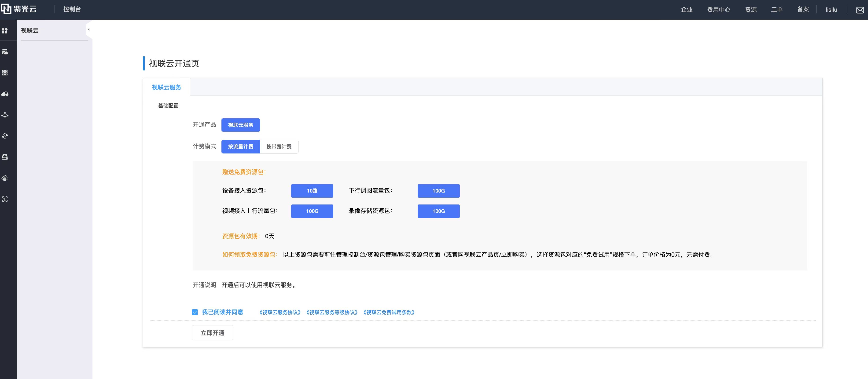868x379 pixels.
Task: Switch to the 视联云服务 tab
Action: pyautogui.click(x=166, y=87)
